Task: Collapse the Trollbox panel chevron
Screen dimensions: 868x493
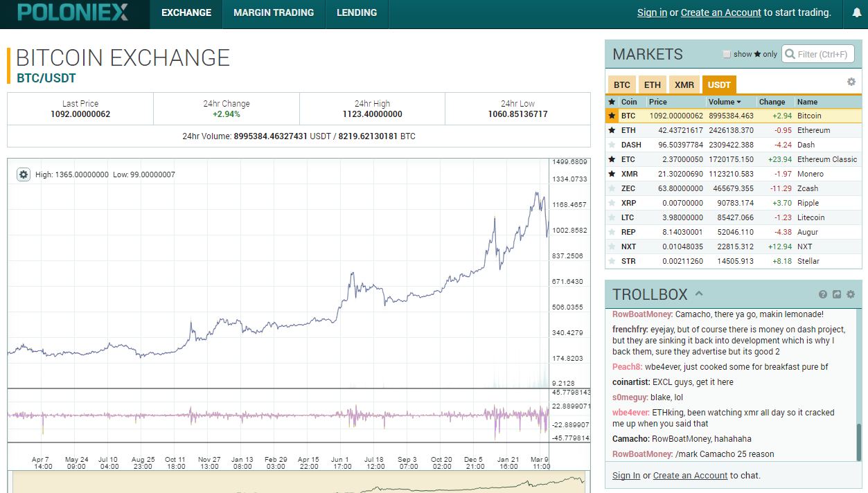Action: click(699, 294)
